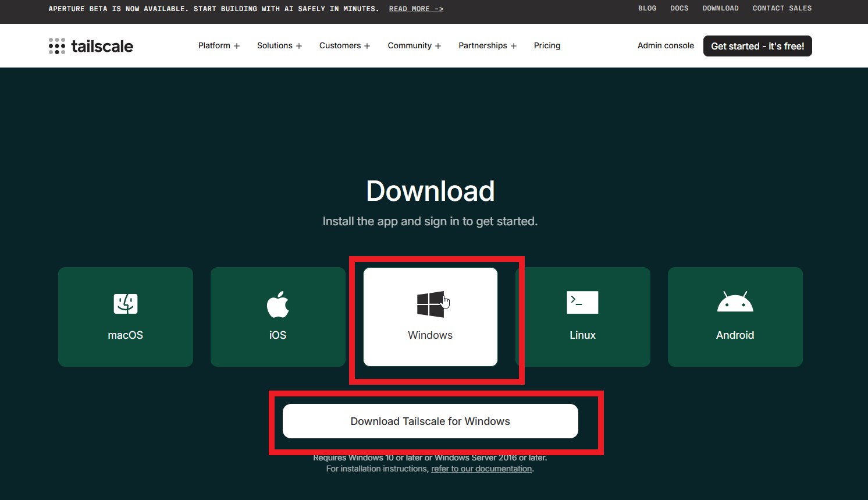Click Download Tailscale for Windows button
The image size is (868, 500).
click(x=431, y=421)
